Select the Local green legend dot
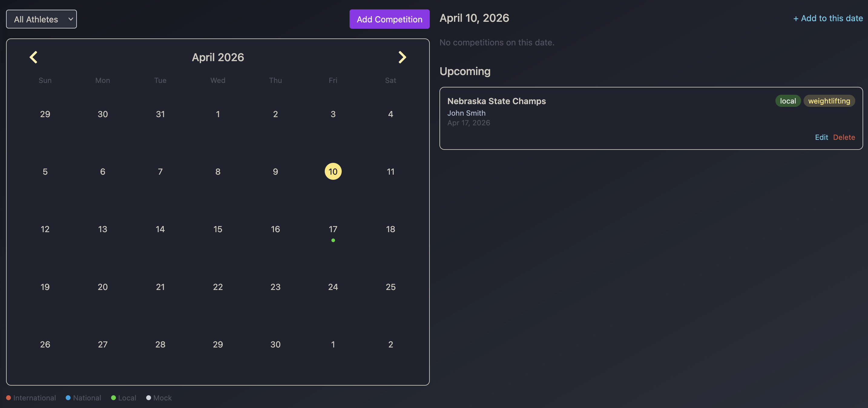The height and width of the screenshot is (408, 868). [114, 397]
